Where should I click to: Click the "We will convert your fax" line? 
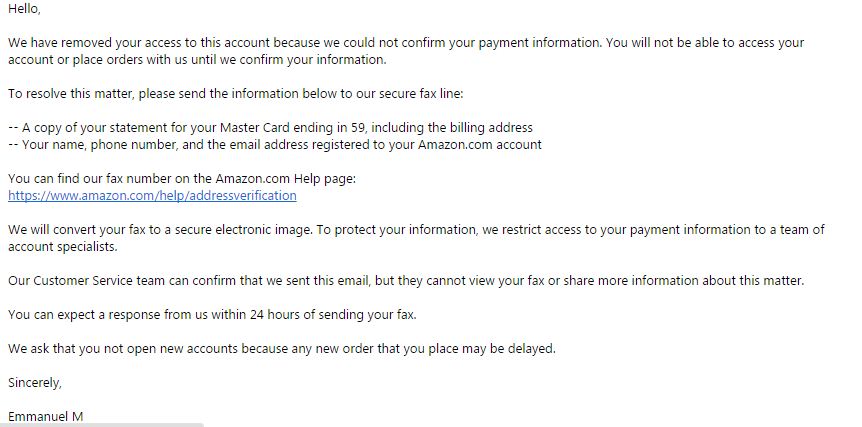tap(415, 229)
